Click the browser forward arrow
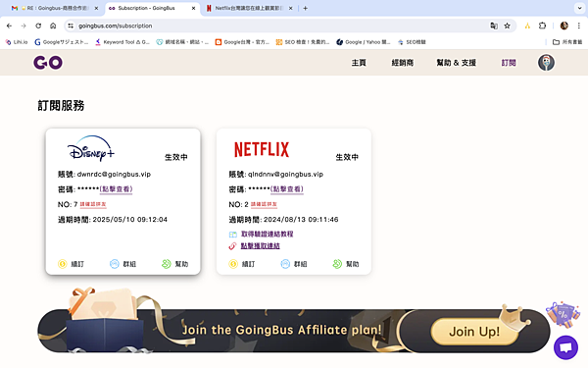The height and width of the screenshot is (368, 588). click(24, 26)
